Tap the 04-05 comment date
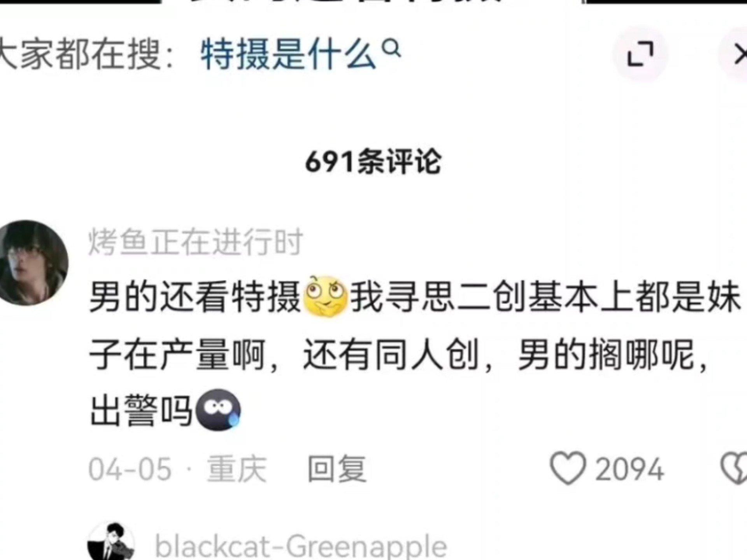The image size is (747, 560). [x=130, y=469]
